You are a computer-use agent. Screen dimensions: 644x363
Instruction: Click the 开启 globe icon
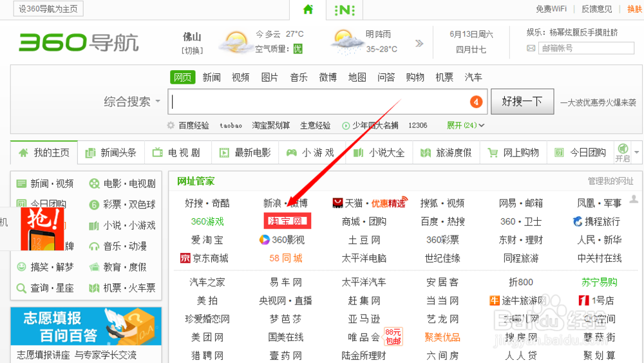pyautogui.click(x=623, y=148)
